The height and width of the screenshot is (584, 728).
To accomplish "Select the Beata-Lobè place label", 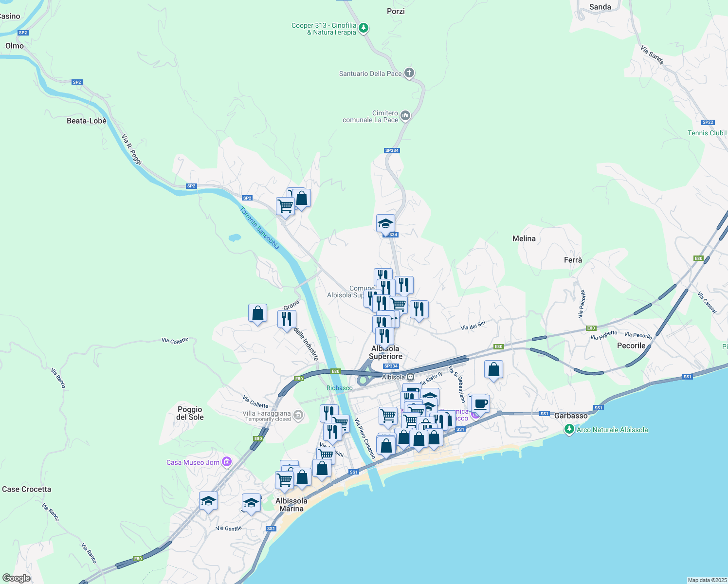I will click(87, 121).
